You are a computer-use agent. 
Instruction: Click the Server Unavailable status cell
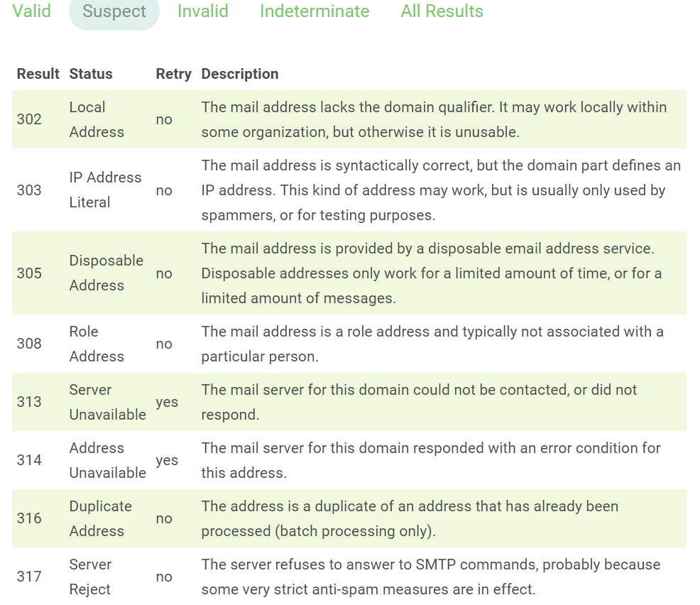[107, 402]
